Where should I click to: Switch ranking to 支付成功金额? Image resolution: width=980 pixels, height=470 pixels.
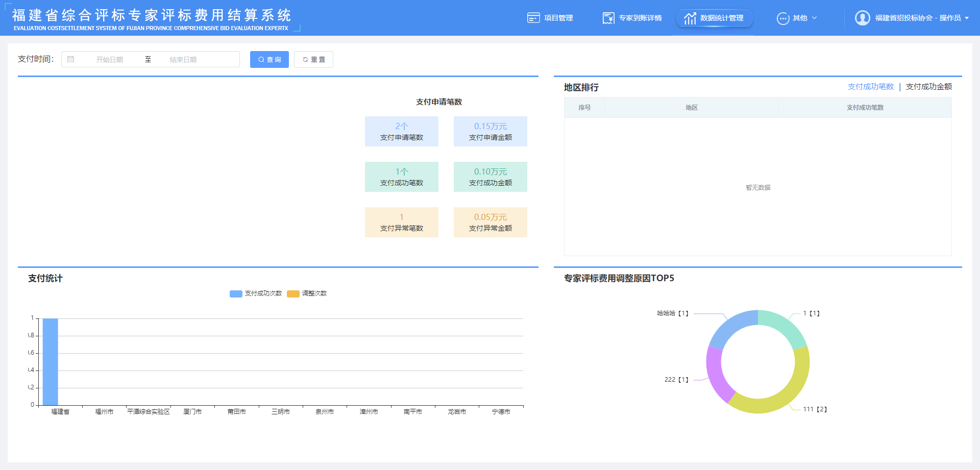[928, 87]
